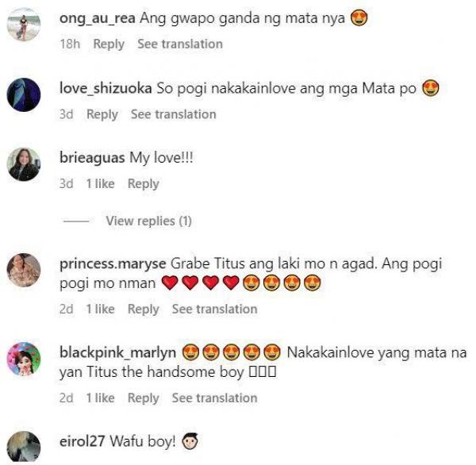The image size is (476, 465).
Task: Open eirol27's profile picture
Action: tap(24, 447)
